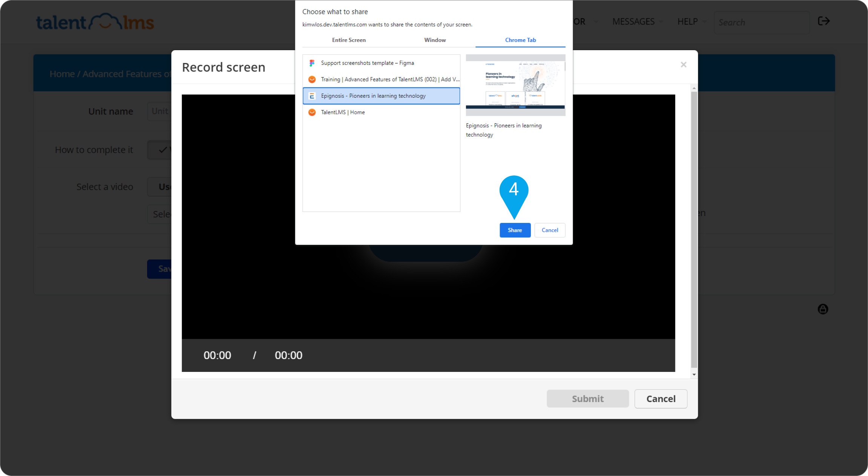Click Cancel in Record screen modal
Image resolution: width=868 pixels, height=476 pixels.
661,399
